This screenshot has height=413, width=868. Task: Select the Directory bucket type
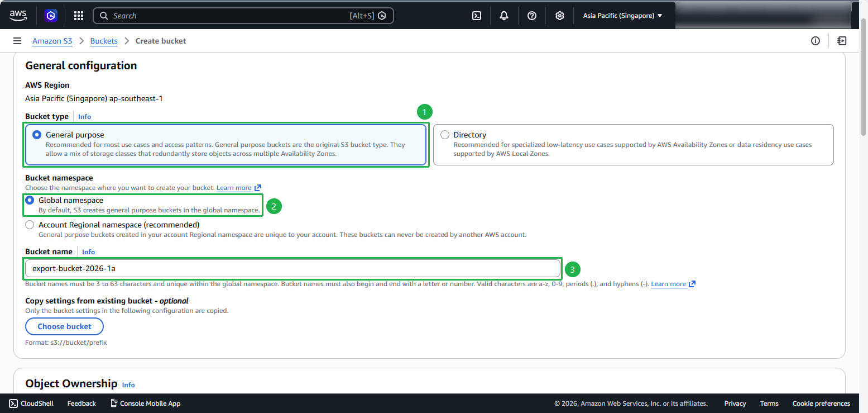634,145
